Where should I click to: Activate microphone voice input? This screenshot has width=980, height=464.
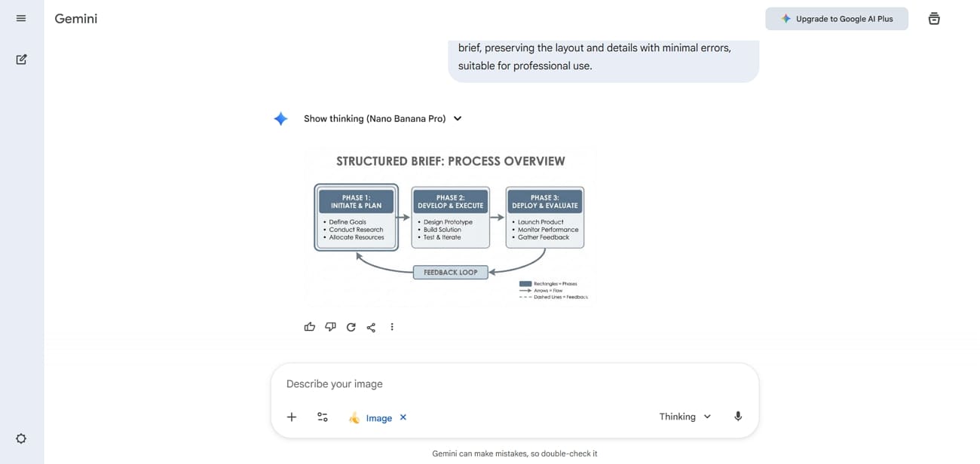(738, 417)
